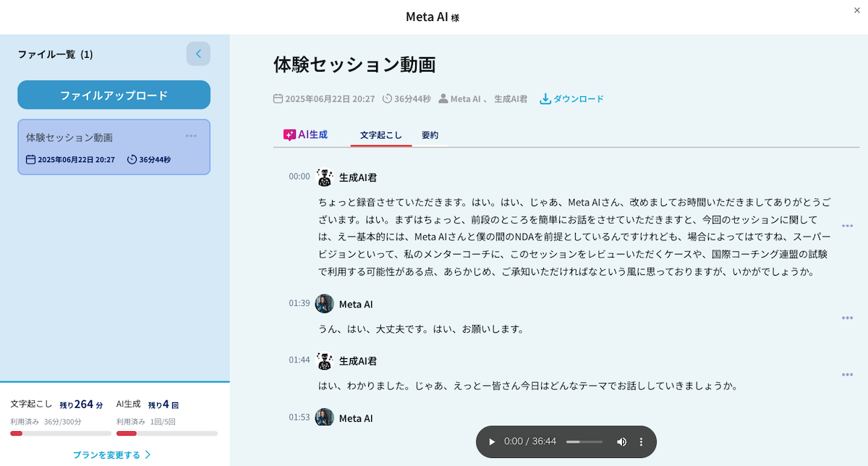Click 生成AI君 avatar at 01:44
Screen dimensions: 868x466
tap(325, 360)
